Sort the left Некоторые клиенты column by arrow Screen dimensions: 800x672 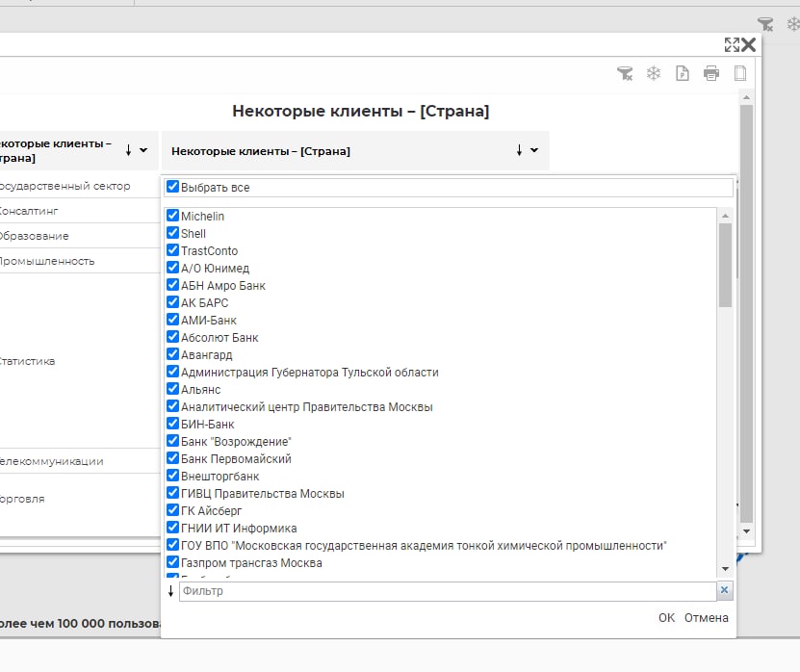pyautogui.click(x=129, y=150)
